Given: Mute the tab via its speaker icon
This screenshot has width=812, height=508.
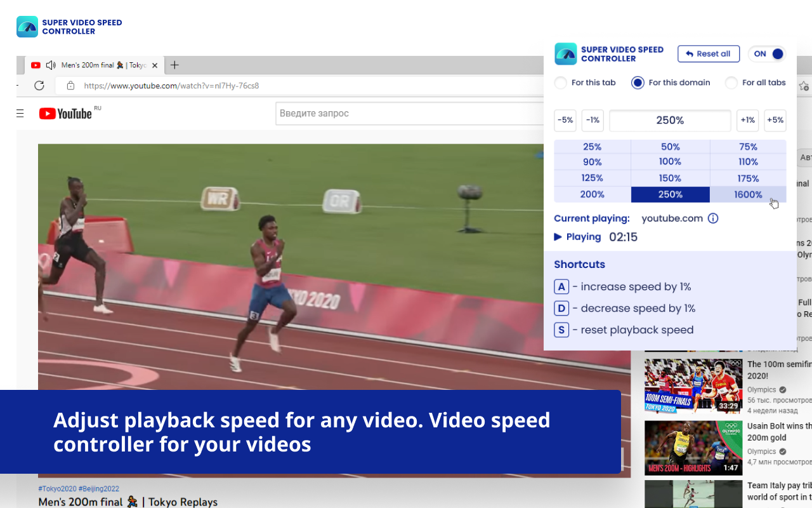Looking at the screenshot, I should click(x=50, y=65).
